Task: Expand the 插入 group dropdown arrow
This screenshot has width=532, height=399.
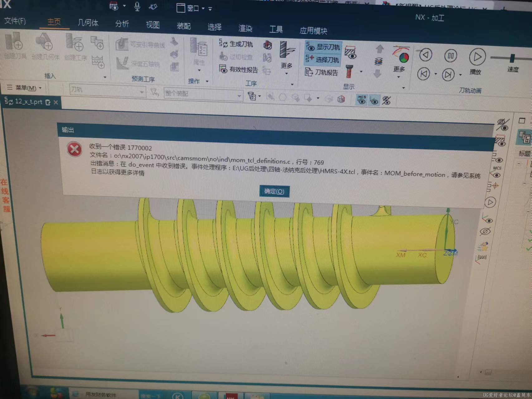Action: (x=105, y=77)
